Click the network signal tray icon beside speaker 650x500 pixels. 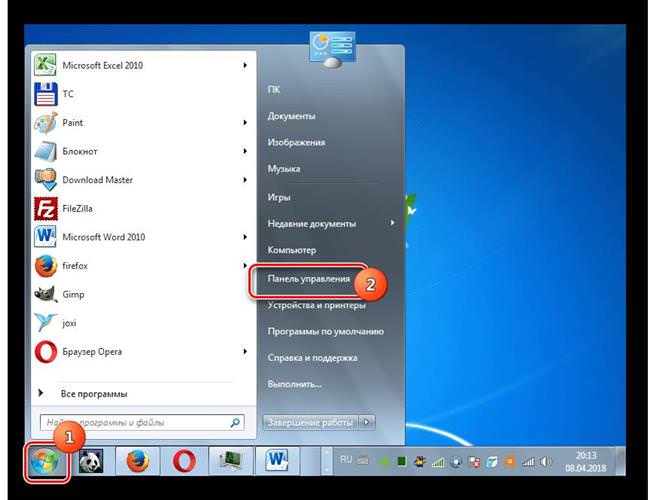click(528, 461)
